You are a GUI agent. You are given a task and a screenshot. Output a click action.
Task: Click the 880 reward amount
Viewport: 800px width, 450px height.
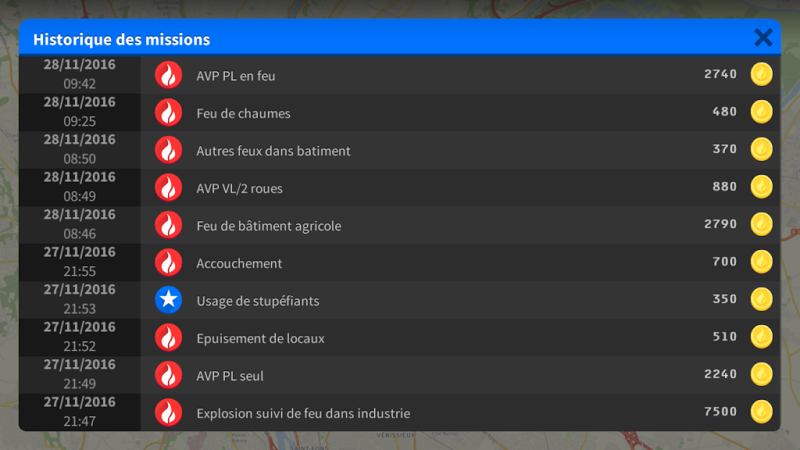pos(724,187)
